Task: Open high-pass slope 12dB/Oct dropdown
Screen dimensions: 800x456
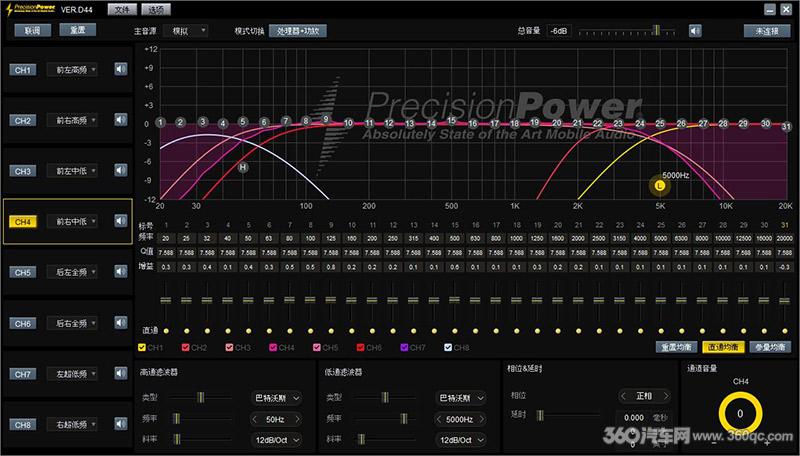Action: coord(276,440)
